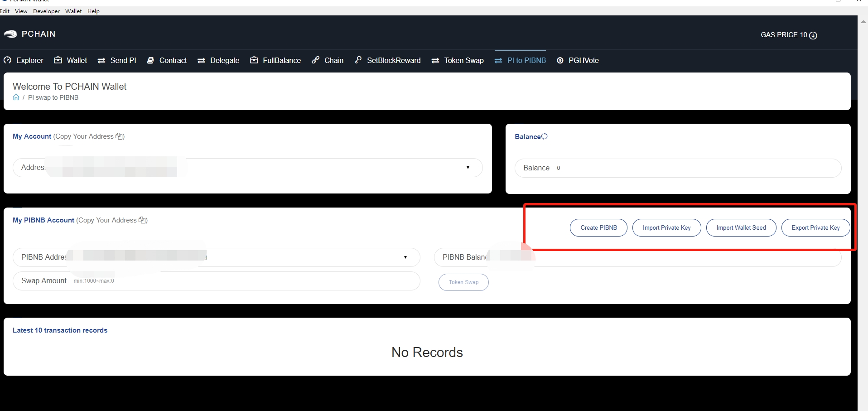The height and width of the screenshot is (411, 868).
Task: Open the gas price download icon
Action: click(813, 35)
